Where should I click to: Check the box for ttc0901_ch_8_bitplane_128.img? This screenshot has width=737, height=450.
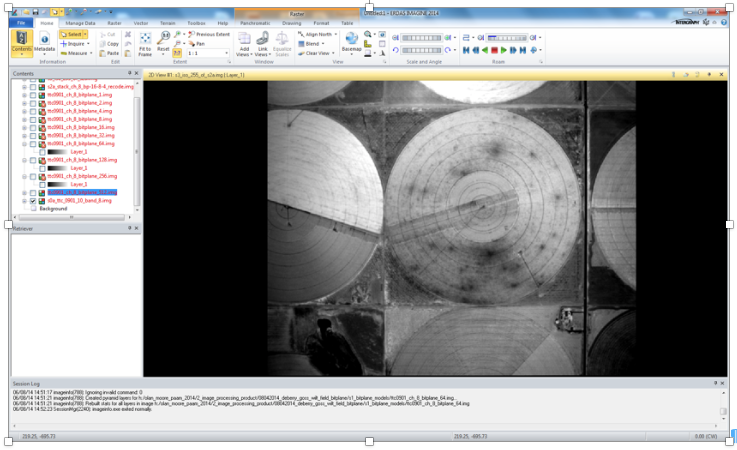coord(33,160)
